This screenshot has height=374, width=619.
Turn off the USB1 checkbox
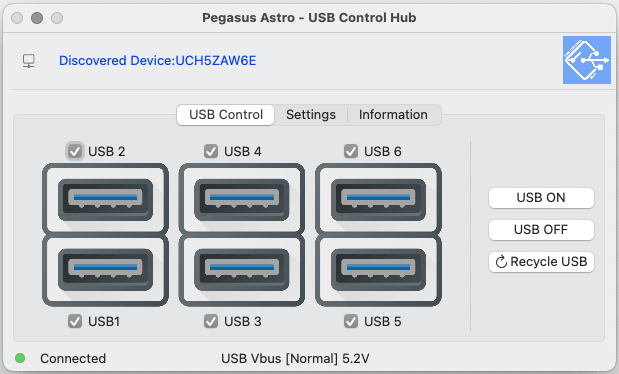coord(75,321)
